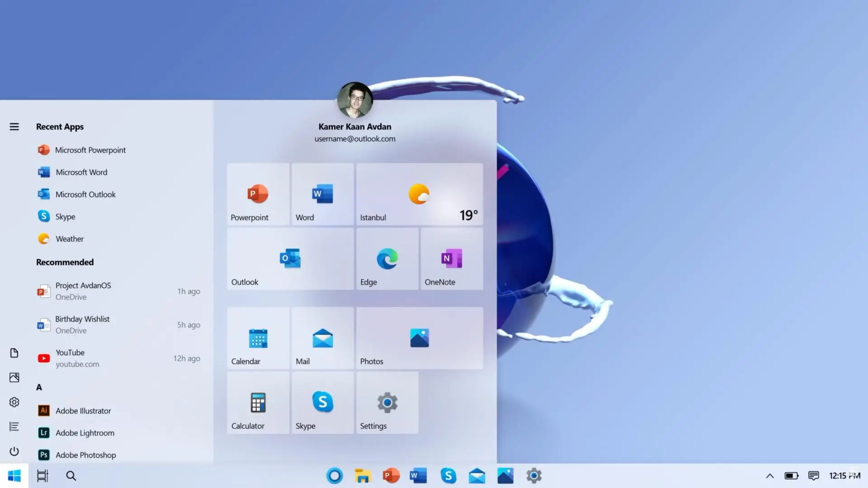This screenshot has width=868, height=488.
Task: Click the Kamer Kaan Avdan account name
Action: click(x=355, y=127)
